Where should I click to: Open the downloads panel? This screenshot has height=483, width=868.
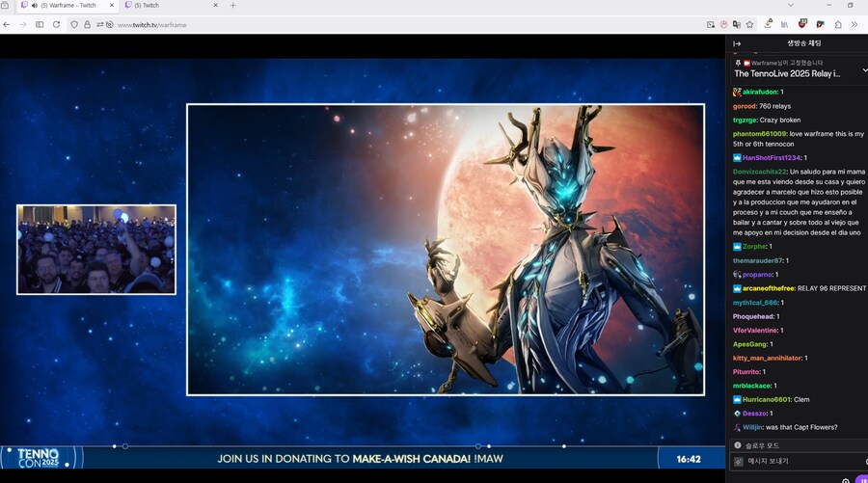coord(768,24)
